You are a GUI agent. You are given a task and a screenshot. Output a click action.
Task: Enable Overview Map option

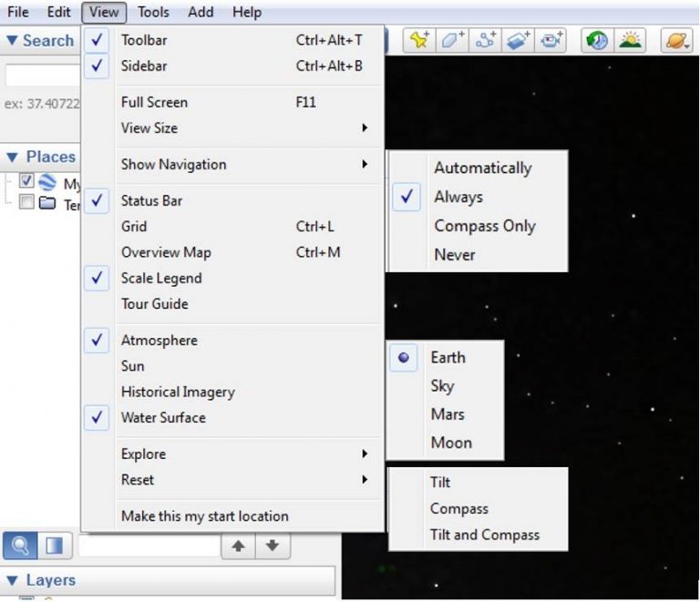[x=232, y=252]
